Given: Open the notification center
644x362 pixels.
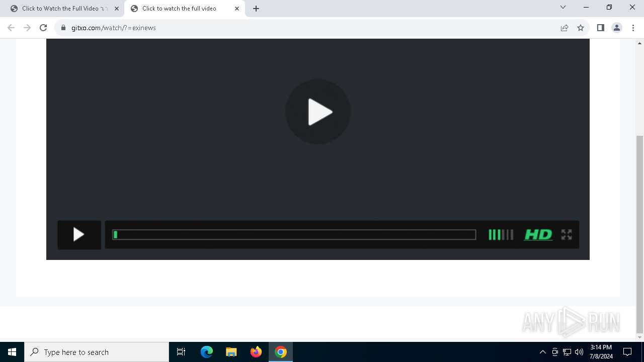Looking at the screenshot, I should pos(628,352).
